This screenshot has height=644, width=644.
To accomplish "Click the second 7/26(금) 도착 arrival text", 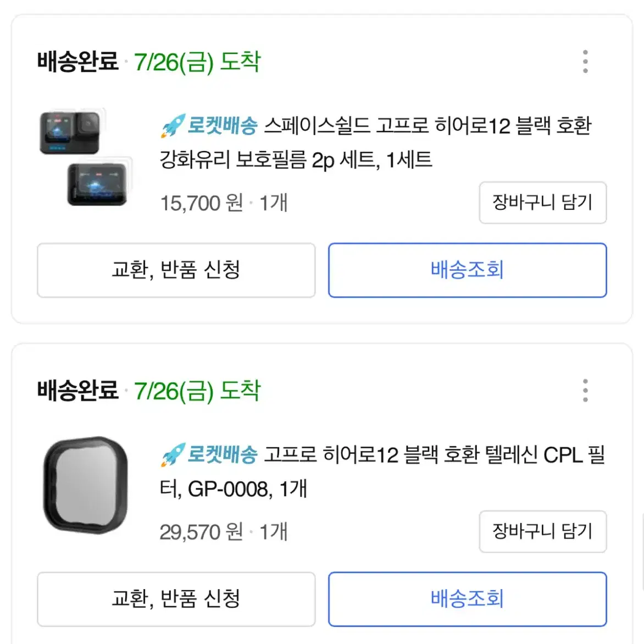I will click(197, 391).
